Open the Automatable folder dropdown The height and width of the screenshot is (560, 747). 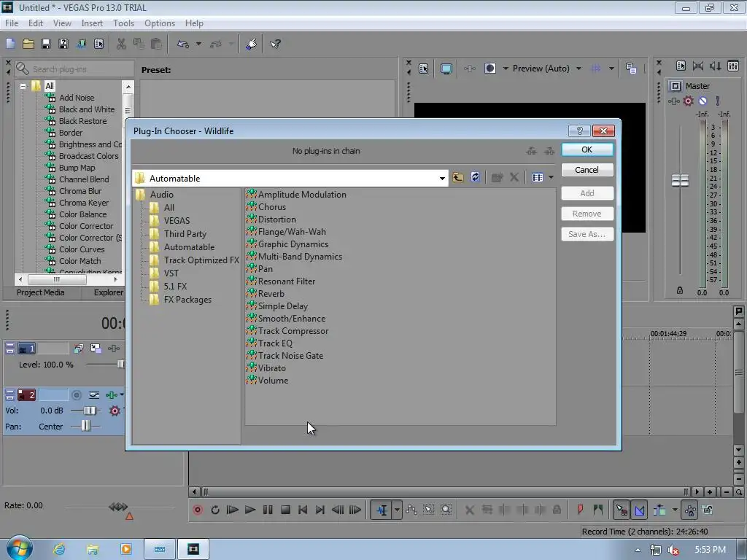442,179
